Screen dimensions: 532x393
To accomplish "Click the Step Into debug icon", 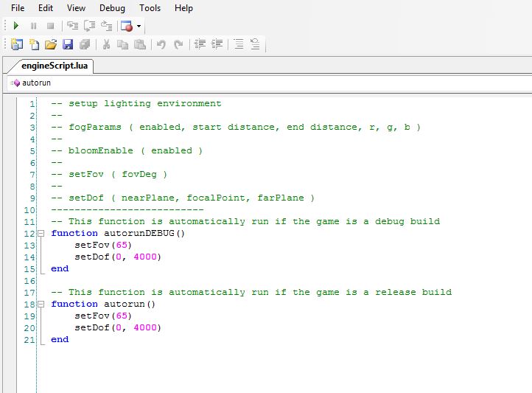I will coord(72,26).
